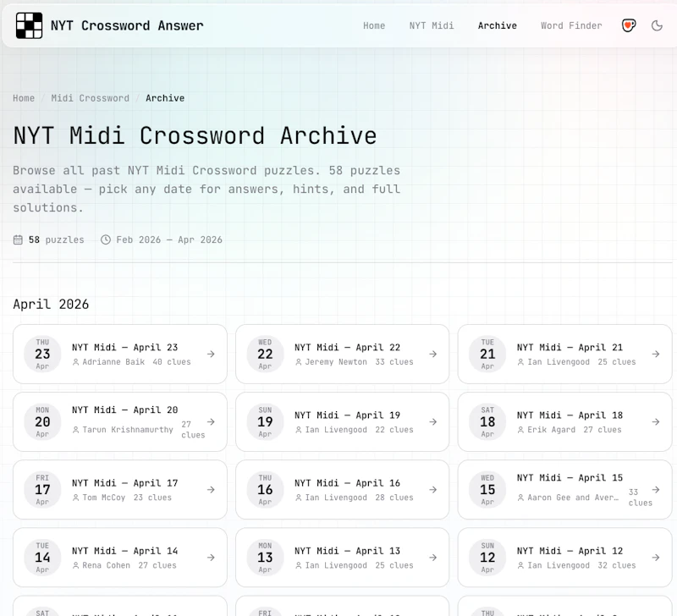Open the NYT Midi – April 19 card
Screen dimensions: 677x616
(x=343, y=421)
